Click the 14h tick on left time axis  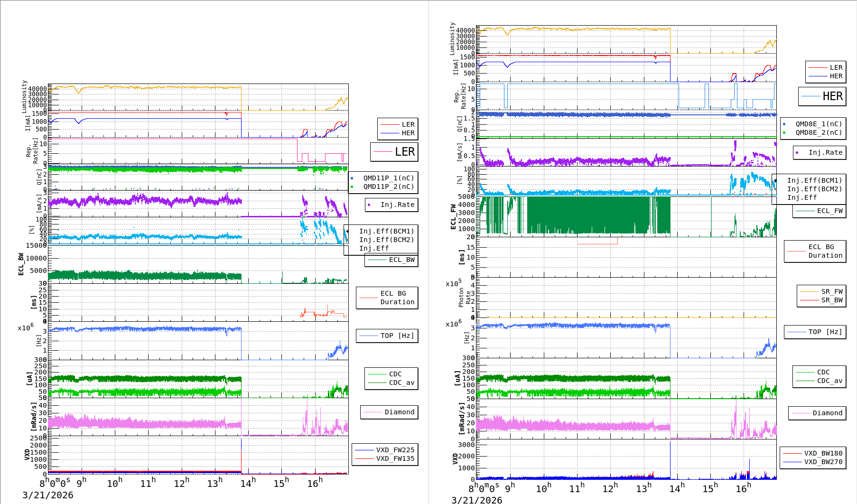click(x=248, y=483)
